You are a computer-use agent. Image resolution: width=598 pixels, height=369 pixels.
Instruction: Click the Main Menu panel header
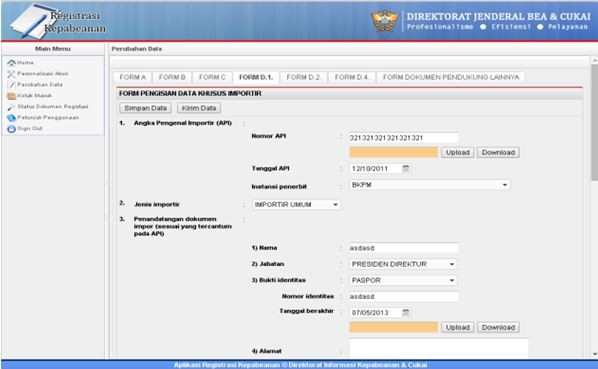(53, 49)
